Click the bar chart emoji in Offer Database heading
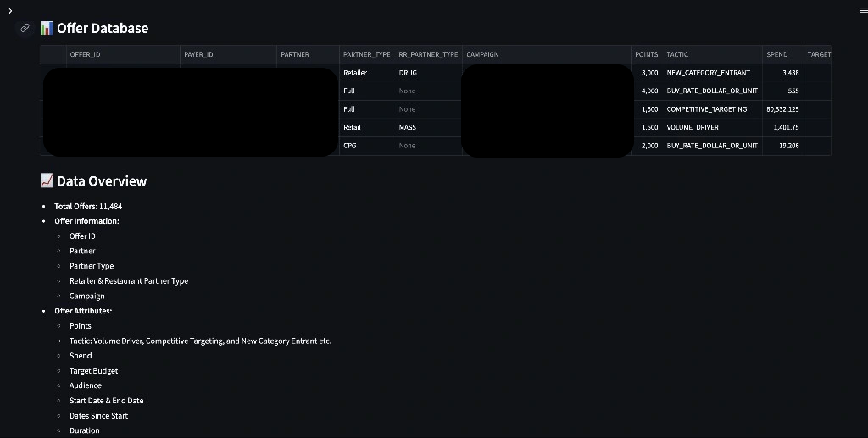The image size is (868, 438). 47,28
